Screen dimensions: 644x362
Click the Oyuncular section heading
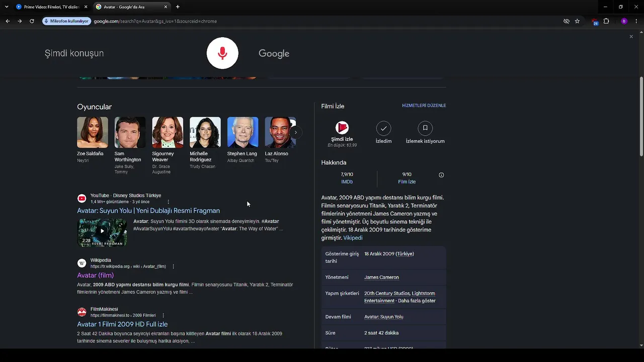pos(94,107)
